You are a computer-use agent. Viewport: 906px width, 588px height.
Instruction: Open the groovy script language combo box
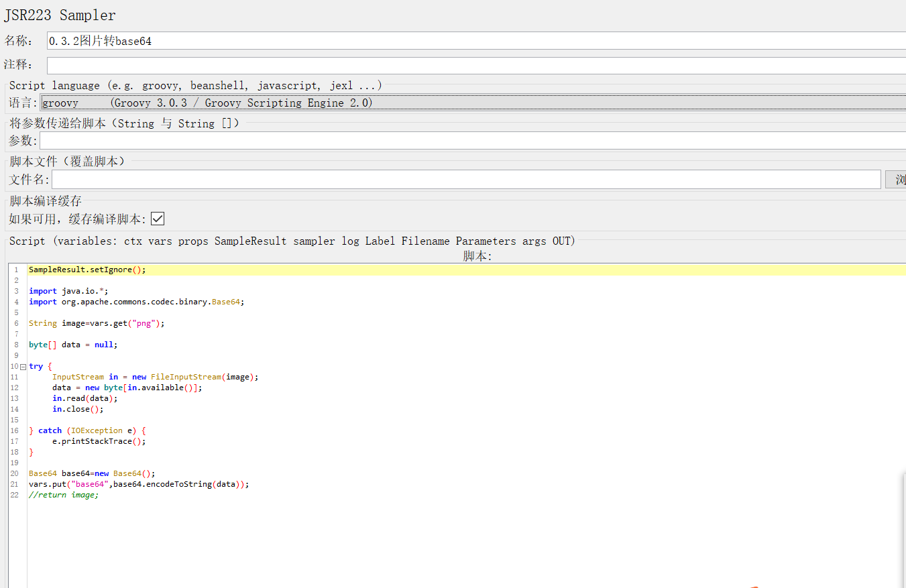click(x=473, y=103)
